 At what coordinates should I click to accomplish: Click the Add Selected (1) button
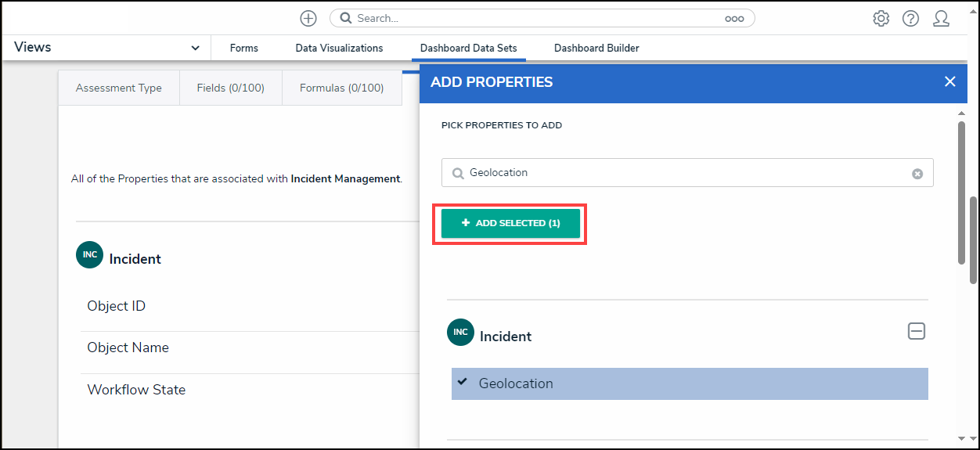[510, 223]
